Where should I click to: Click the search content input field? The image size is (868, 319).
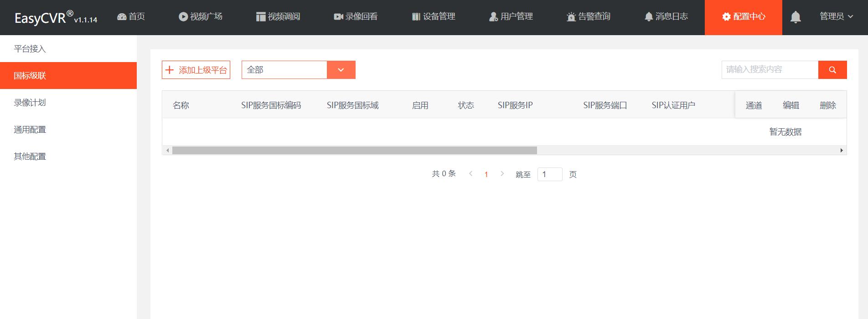point(770,70)
